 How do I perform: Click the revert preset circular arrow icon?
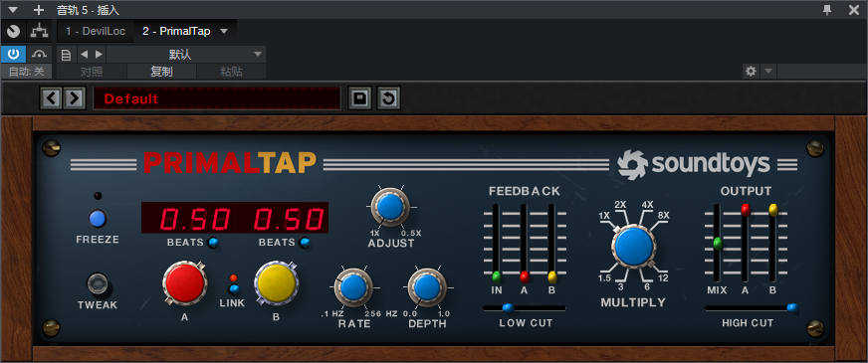388,99
